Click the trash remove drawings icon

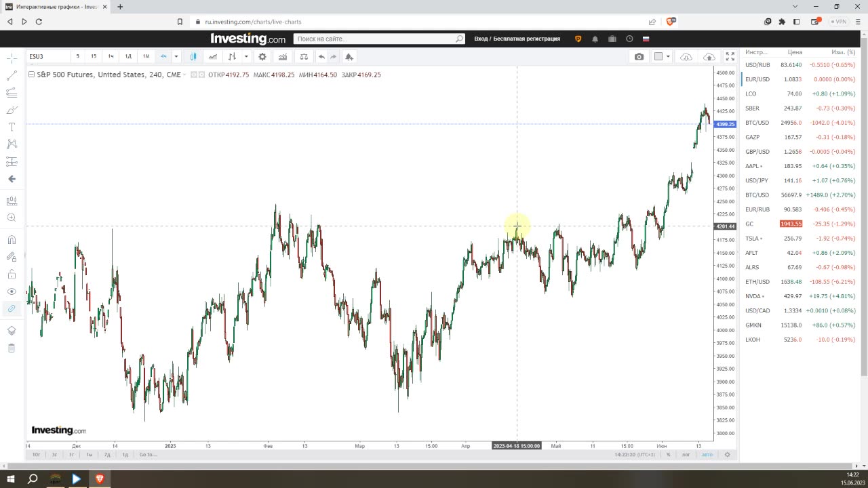12,348
